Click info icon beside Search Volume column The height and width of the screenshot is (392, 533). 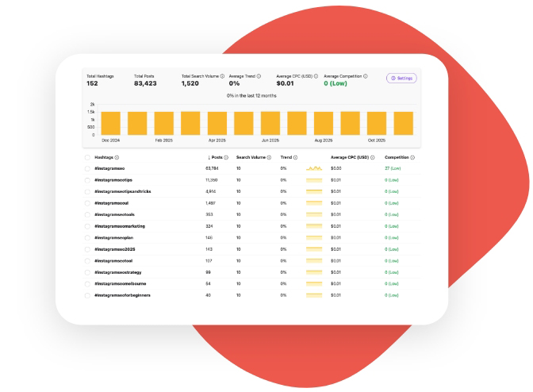click(269, 157)
